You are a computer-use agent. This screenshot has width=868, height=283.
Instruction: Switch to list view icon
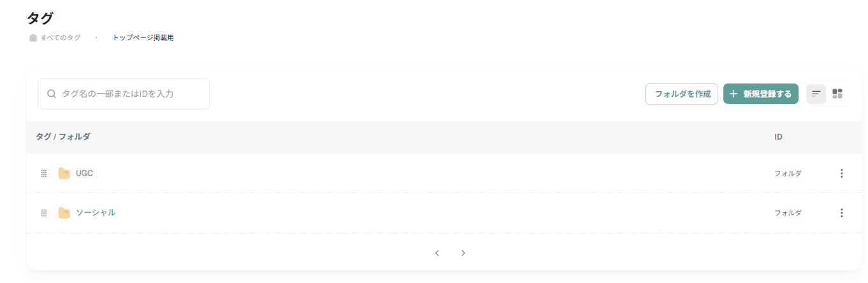click(816, 94)
